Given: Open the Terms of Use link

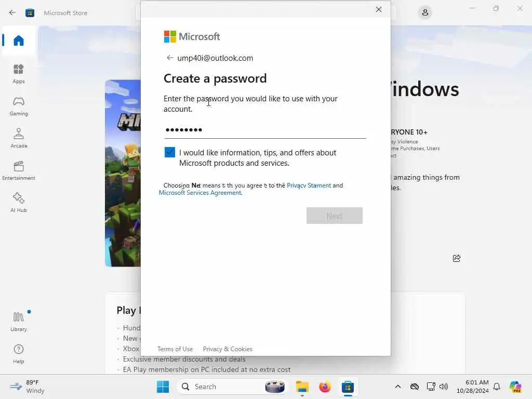Looking at the screenshot, I should point(175,349).
